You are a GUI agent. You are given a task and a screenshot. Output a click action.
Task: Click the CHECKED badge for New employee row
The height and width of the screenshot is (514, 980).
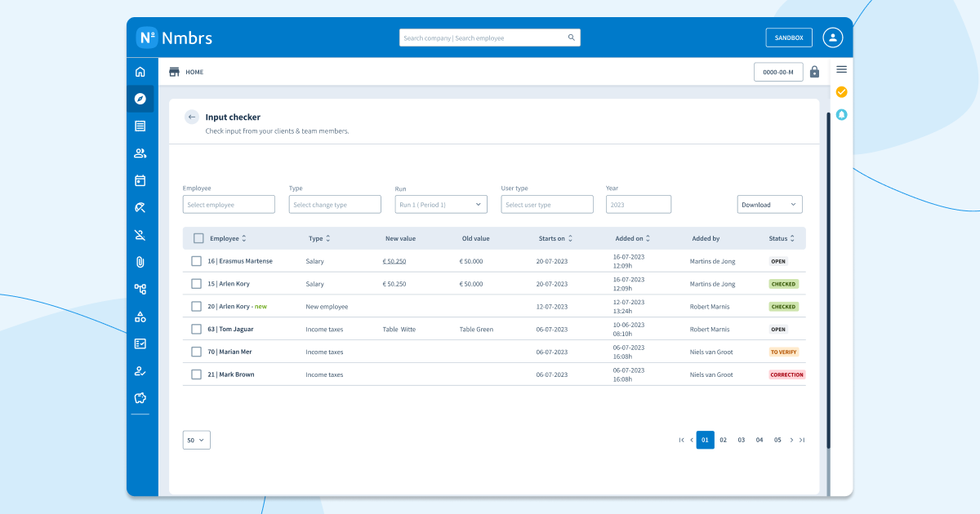783,307
